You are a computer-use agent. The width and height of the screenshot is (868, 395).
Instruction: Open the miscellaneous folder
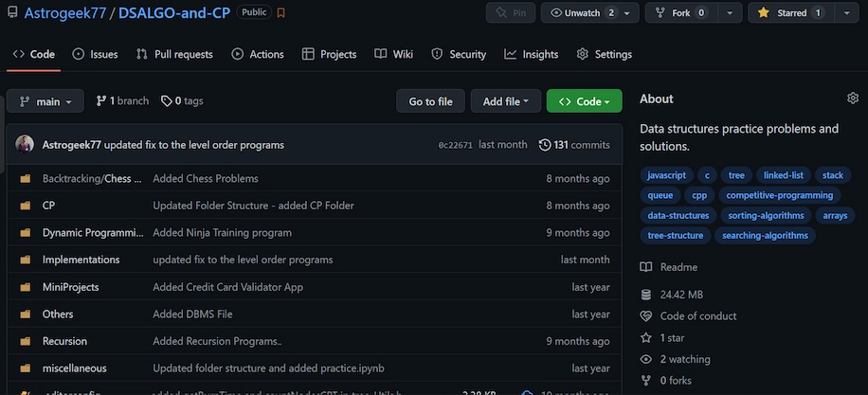click(x=74, y=368)
